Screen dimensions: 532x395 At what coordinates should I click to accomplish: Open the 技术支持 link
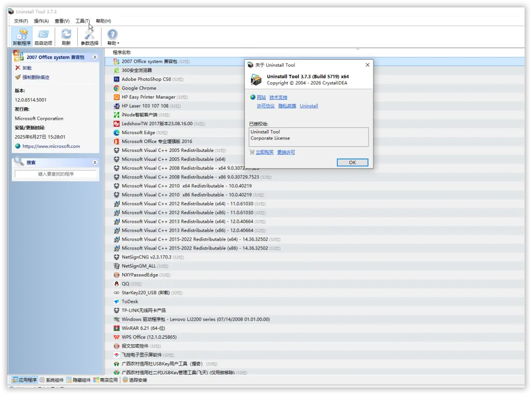(278, 98)
